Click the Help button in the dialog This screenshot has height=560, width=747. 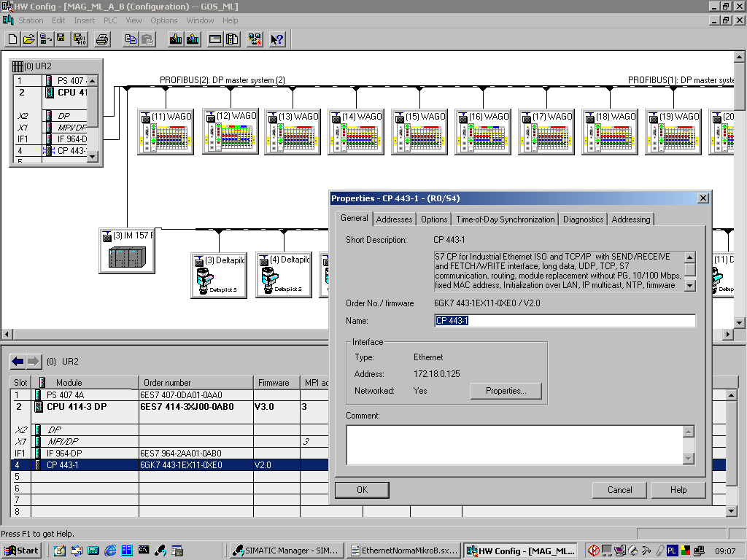click(x=678, y=490)
